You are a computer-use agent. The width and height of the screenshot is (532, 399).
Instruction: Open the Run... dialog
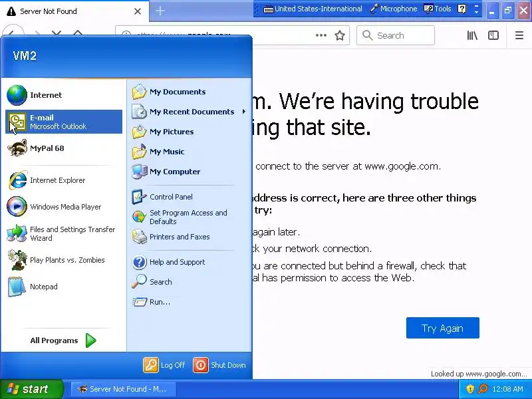pos(190,302)
